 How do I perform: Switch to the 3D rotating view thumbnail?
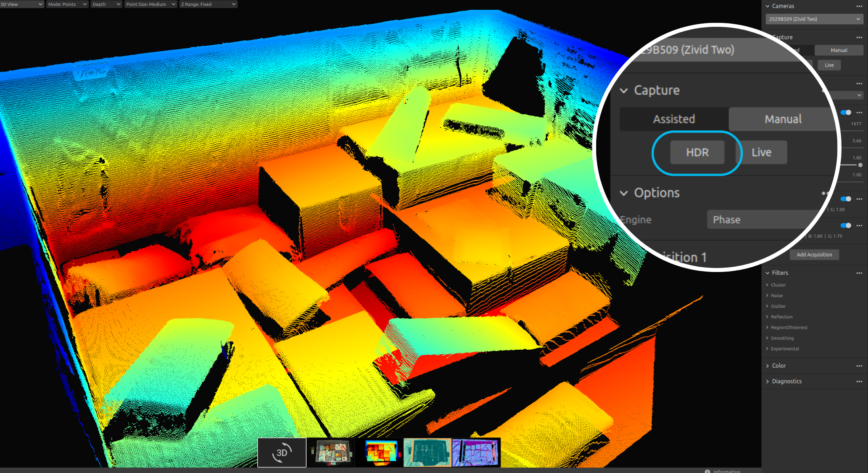[282, 452]
